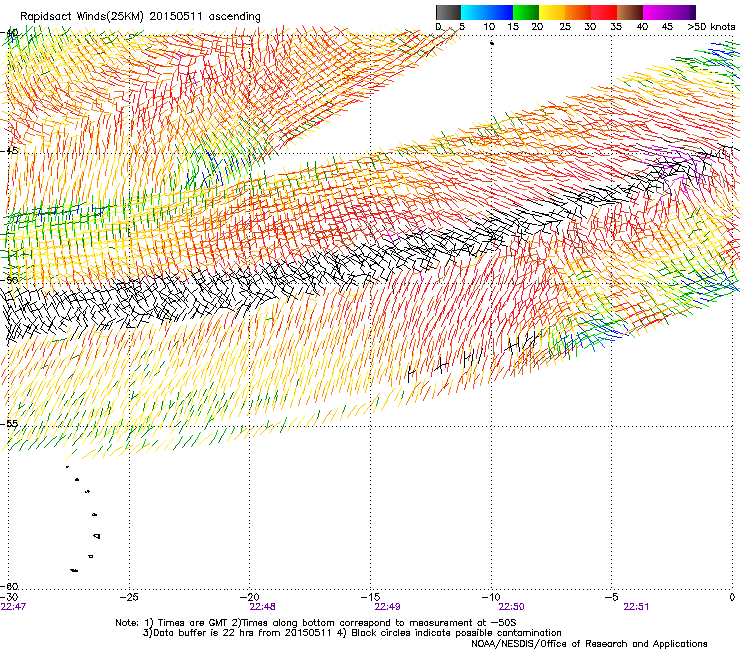Viewport: 740px width, 650px height.
Task: Click the purple time label '22:47'
Action: pyautogui.click(x=13, y=607)
